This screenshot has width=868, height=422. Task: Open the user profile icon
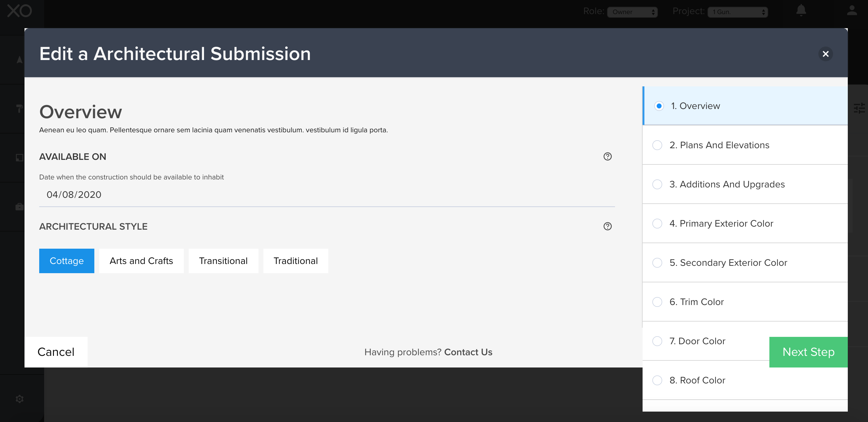[x=851, y=11]
